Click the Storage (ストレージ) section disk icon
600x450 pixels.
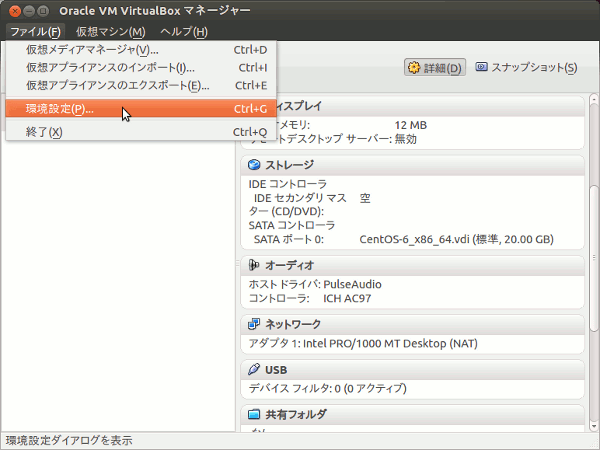(x=254, y=164)
